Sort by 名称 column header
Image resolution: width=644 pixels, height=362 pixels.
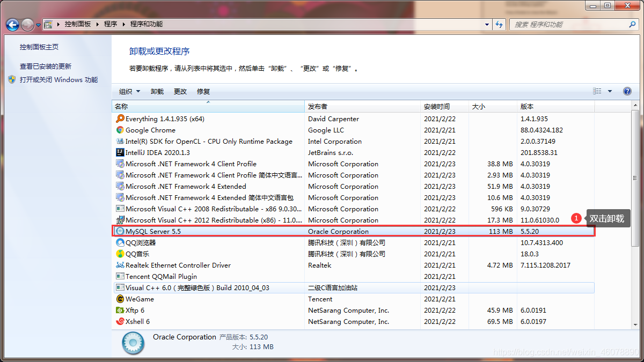pos(209,107)
